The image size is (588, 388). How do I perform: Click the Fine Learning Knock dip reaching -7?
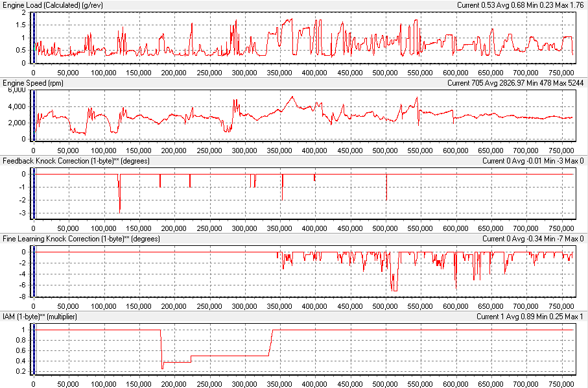(394, 290)
